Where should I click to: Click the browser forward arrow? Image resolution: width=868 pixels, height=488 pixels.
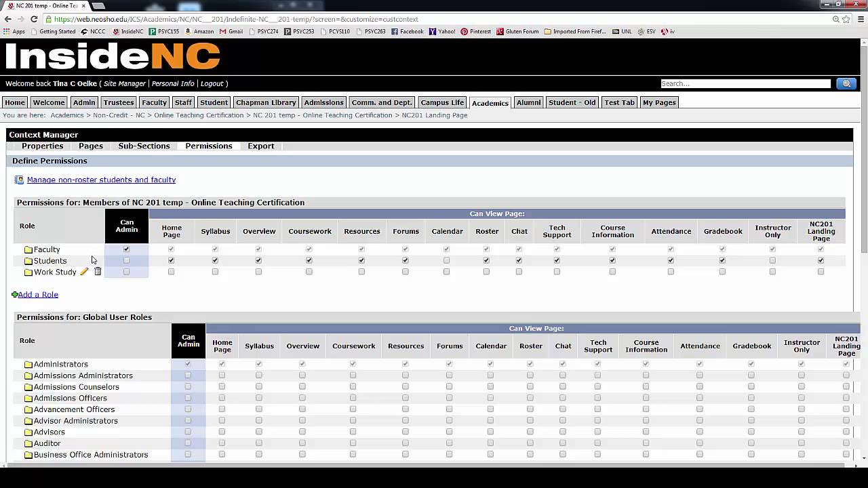pyautogui.click(x=21, y=19)
